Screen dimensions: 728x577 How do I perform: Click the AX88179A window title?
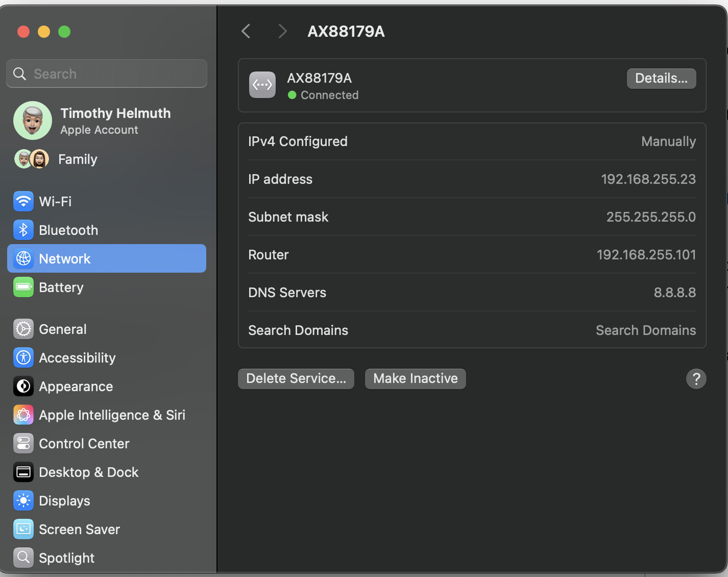tap(346, 31)
